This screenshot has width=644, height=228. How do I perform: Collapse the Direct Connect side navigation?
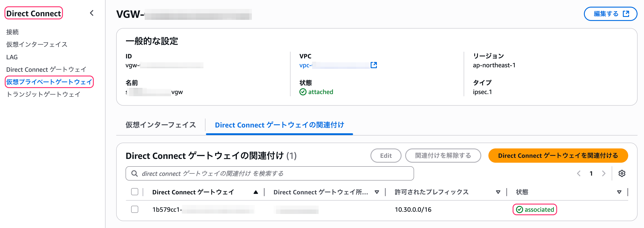[x=92, y=13]
